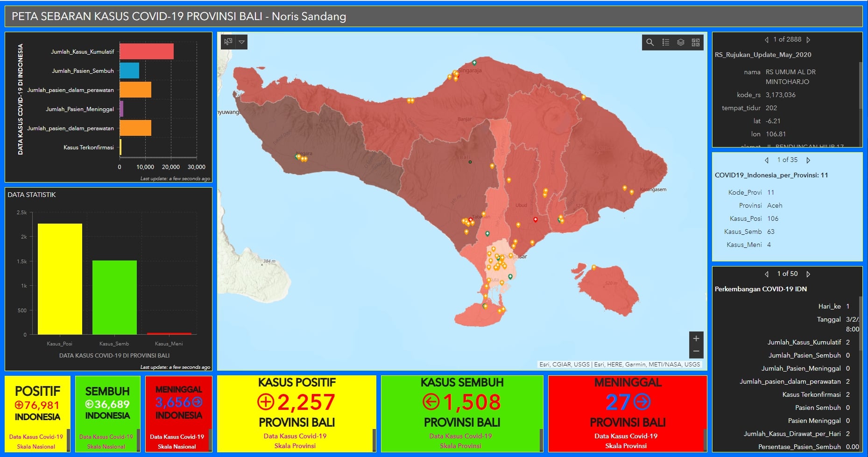The image size is (868, 457).
Task: Select the red Jumlah_Kasus_Kumulatif bar
Action: [x=147, y=51]
